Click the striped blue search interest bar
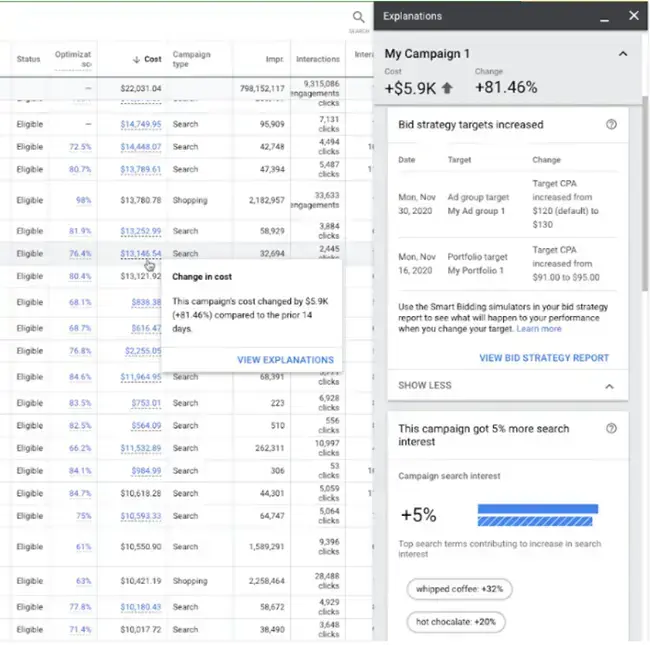650x645 pixels. [x=535, y=521]
